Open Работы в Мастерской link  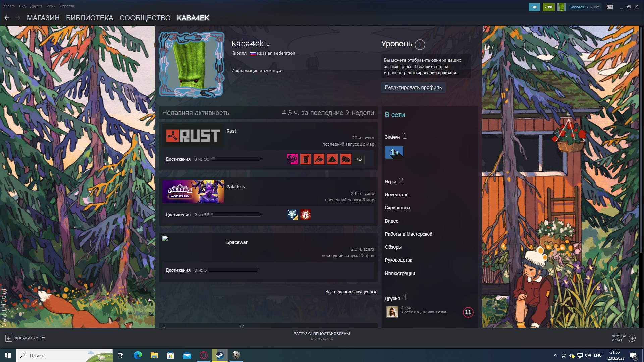point(409,234)
